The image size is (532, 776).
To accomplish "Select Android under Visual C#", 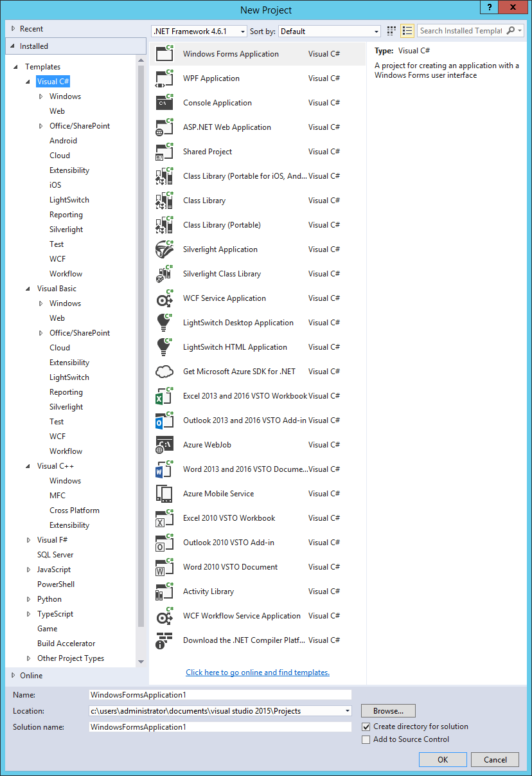I will click(x=63, y=141).
